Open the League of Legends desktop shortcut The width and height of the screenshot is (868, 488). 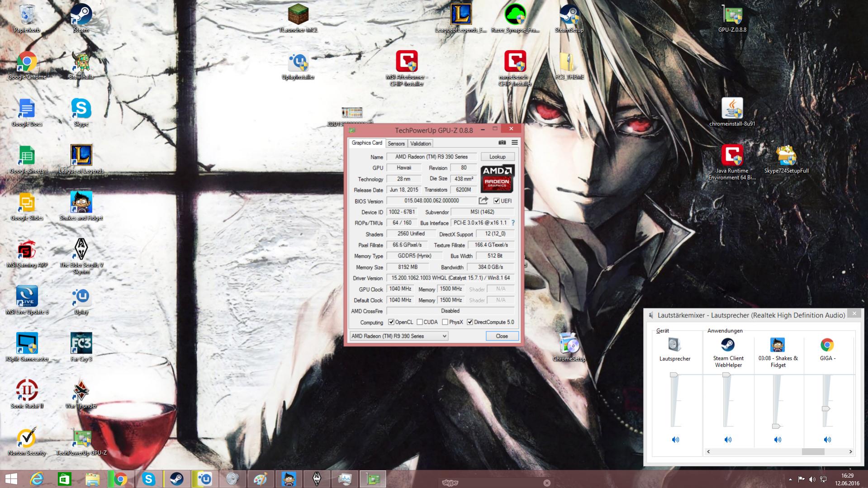coord(81,159)
